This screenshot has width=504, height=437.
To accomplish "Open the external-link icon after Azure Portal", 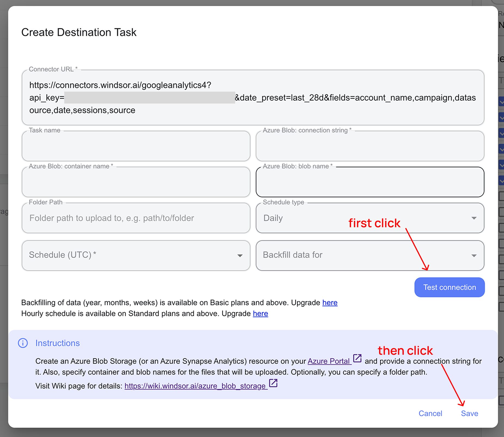I will point(357,358).
